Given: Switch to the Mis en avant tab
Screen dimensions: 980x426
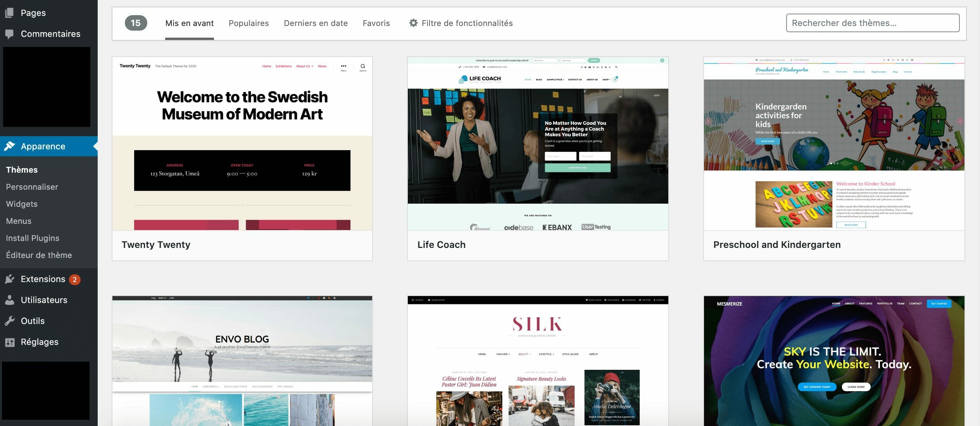Looking at the screenshot, I should pos(190,23).
